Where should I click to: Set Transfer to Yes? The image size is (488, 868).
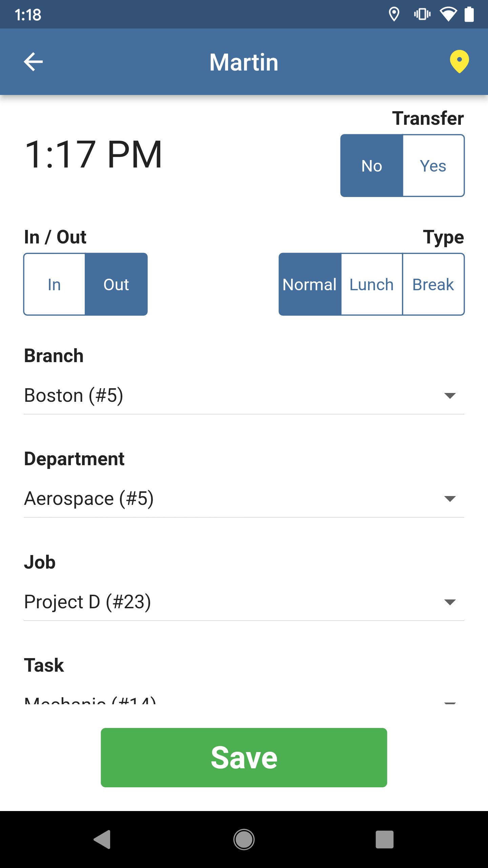tap(433, 166)
